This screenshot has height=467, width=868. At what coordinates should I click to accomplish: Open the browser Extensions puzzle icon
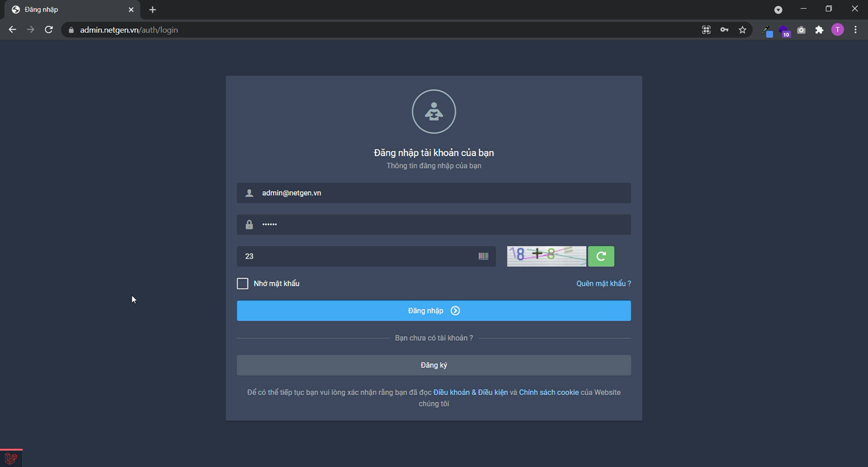[x=819, y=30]
